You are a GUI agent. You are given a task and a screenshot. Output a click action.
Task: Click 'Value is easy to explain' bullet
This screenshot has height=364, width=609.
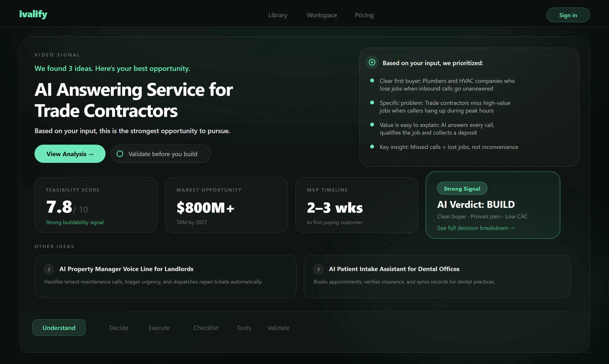[x=437, y=129]
